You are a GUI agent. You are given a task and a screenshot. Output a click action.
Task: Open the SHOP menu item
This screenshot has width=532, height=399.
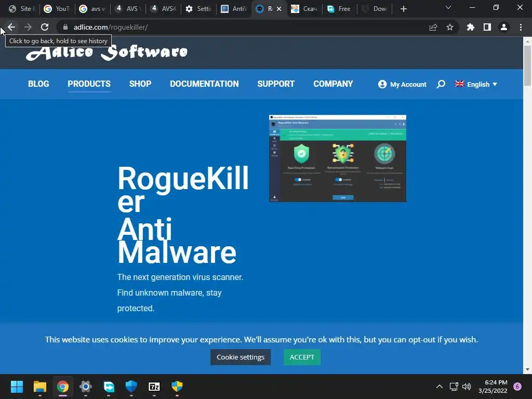140,84
